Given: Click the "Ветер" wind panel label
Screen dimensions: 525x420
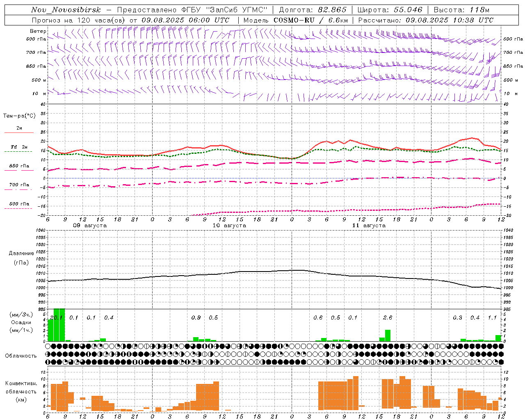Looking at the screenshot, I should point(38,31).
